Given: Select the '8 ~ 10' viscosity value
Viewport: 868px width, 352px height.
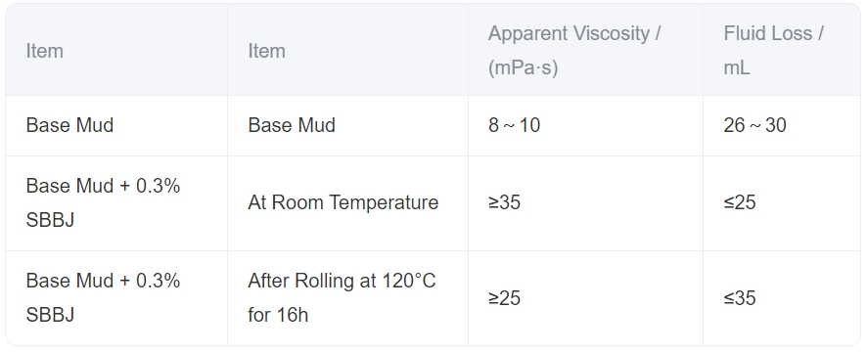Looking at the screenshot, I should pos(515,125).
